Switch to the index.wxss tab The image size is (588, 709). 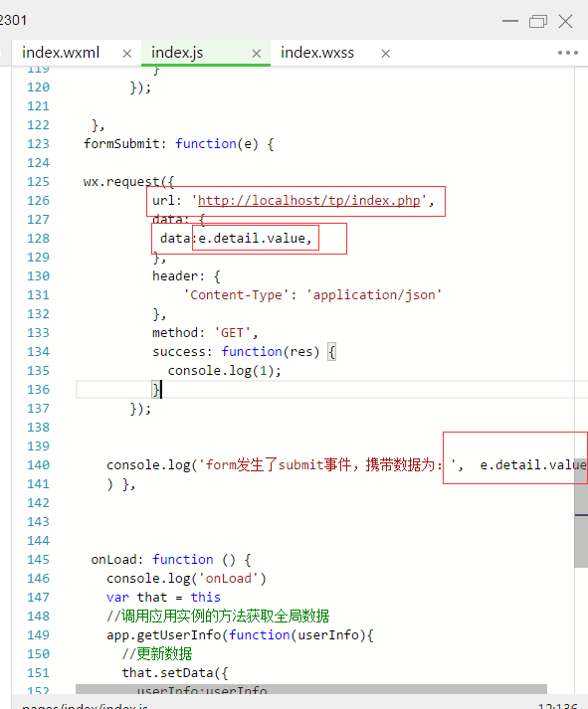point(317,53)
